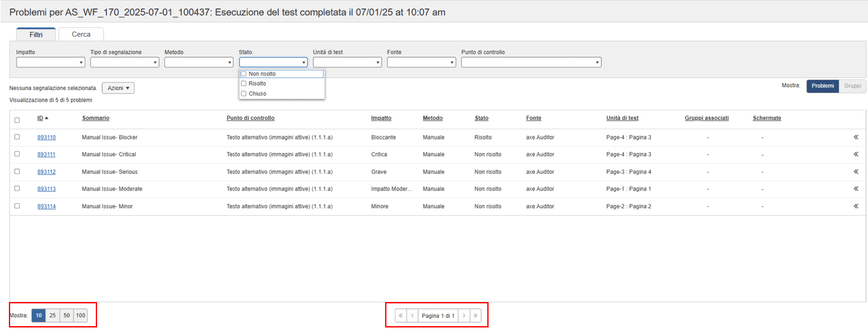Expand details chevron for Manual Issue- Critical
The image size is (868, 330).
click(x=855, y=154)
